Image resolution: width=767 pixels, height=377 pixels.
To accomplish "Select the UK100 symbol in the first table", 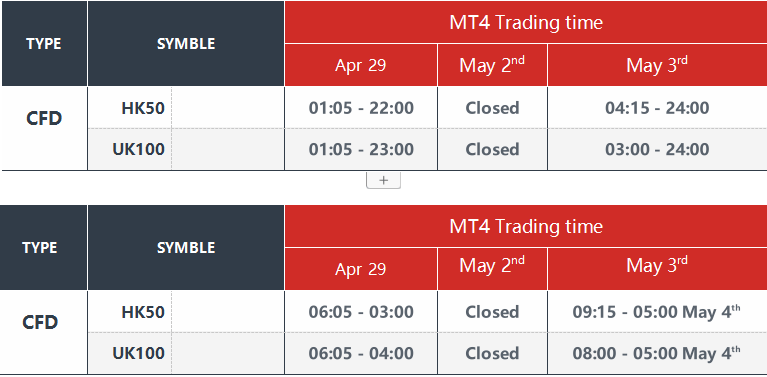I will click(138, 149).
